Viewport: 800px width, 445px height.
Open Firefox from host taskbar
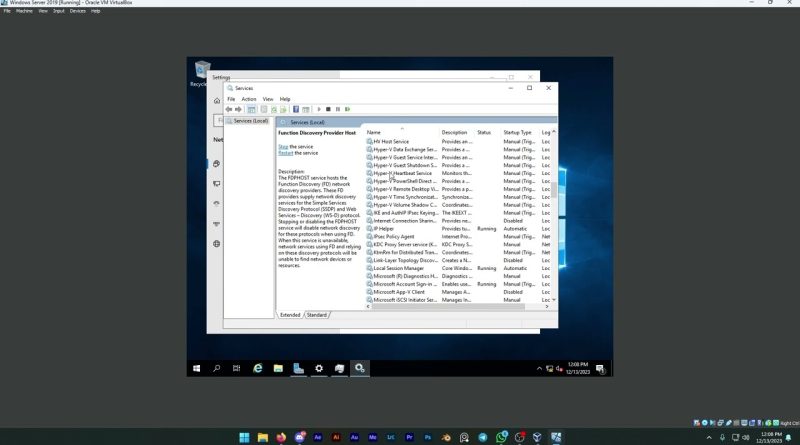tap(281, 437)
